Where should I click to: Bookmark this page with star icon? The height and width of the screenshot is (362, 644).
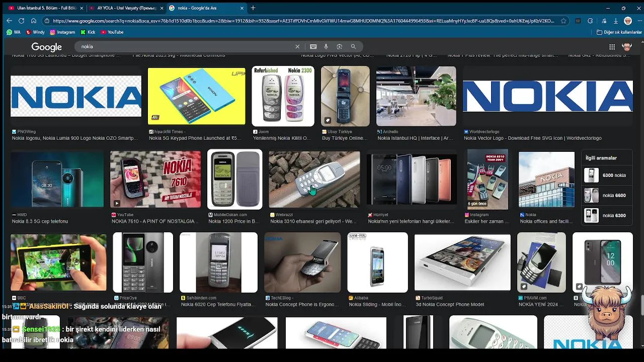click(563, 21)
